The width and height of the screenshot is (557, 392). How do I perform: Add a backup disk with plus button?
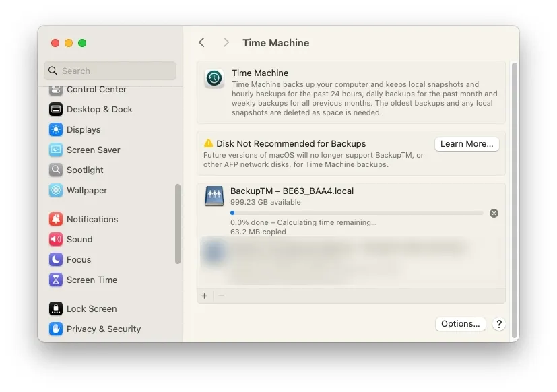coord(205,296)
